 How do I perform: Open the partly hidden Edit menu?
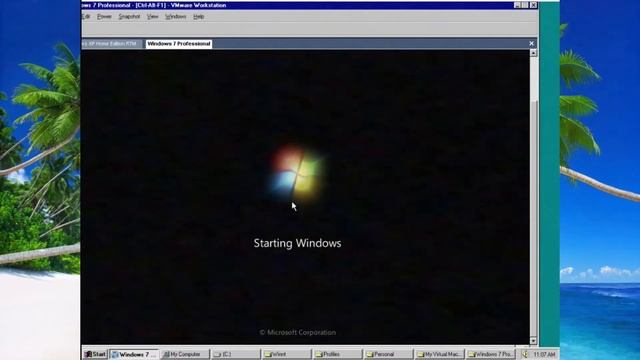(86, 17)
